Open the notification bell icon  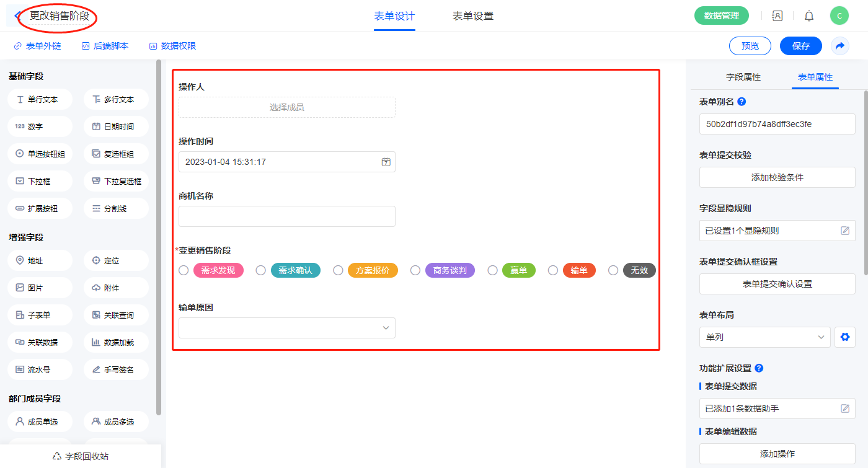pyautogui.click(x=808, y=16)
